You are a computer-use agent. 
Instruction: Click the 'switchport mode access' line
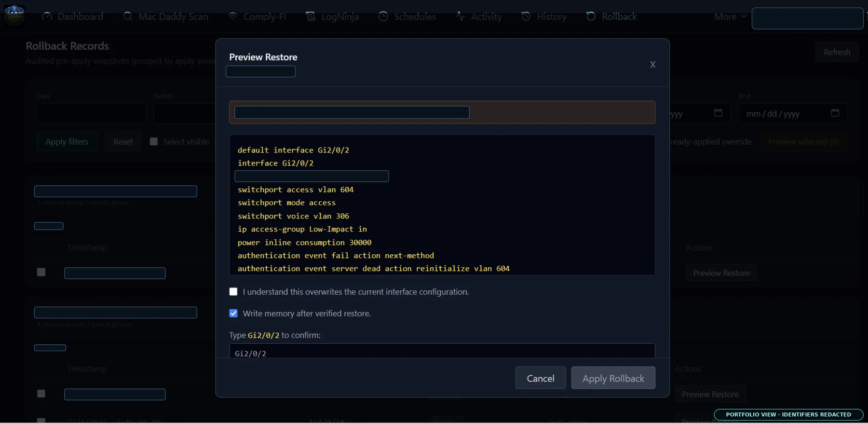[286, 203]
